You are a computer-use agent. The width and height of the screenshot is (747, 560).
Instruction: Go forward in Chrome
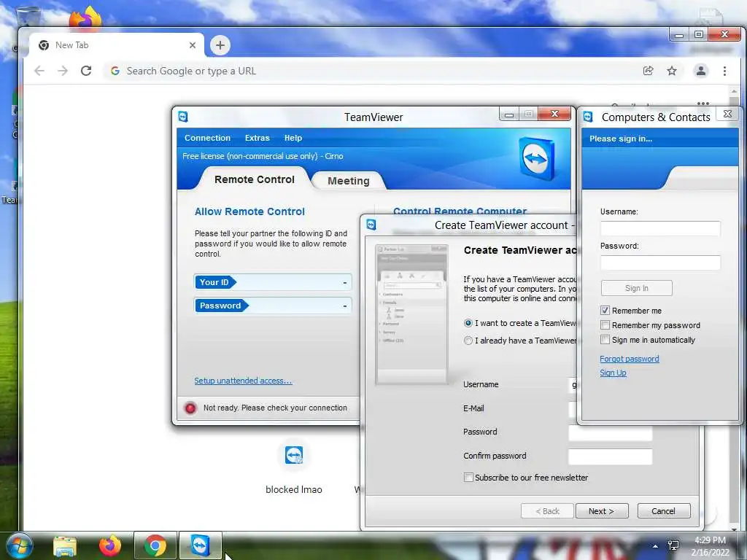[x=63, y=71]
